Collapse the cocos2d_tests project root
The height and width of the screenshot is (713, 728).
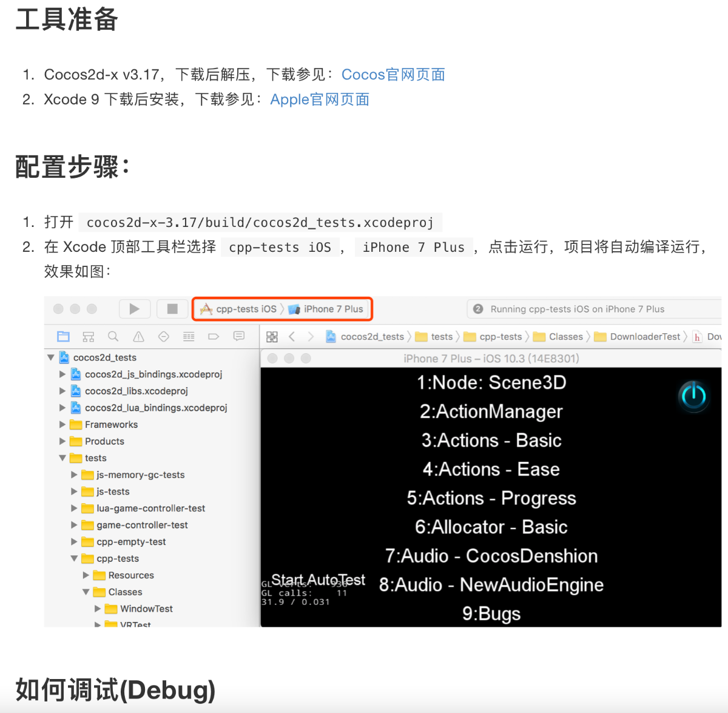51,357
